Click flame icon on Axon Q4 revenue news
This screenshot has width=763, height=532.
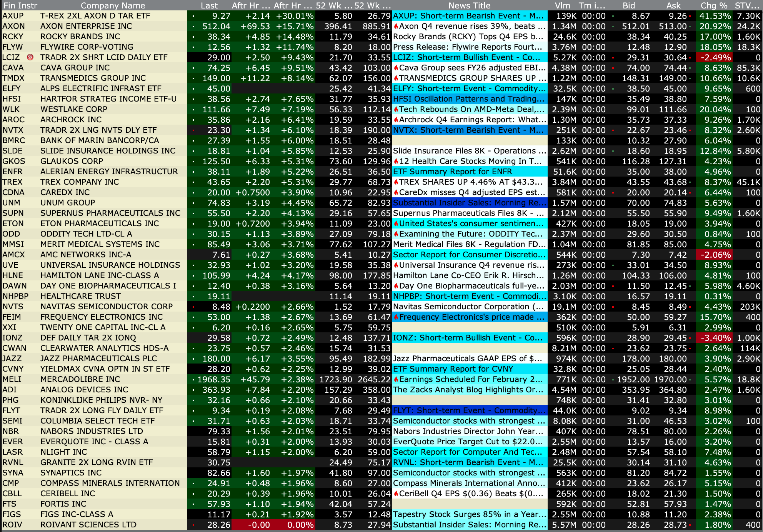coord(396,26)
